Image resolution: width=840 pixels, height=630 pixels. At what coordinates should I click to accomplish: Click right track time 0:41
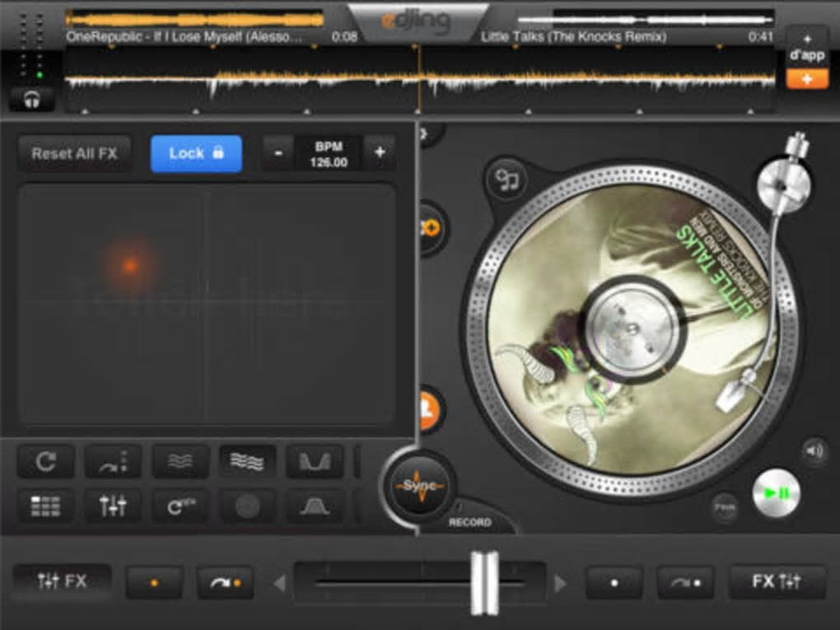pyautogui.click(x=761, y=36)
